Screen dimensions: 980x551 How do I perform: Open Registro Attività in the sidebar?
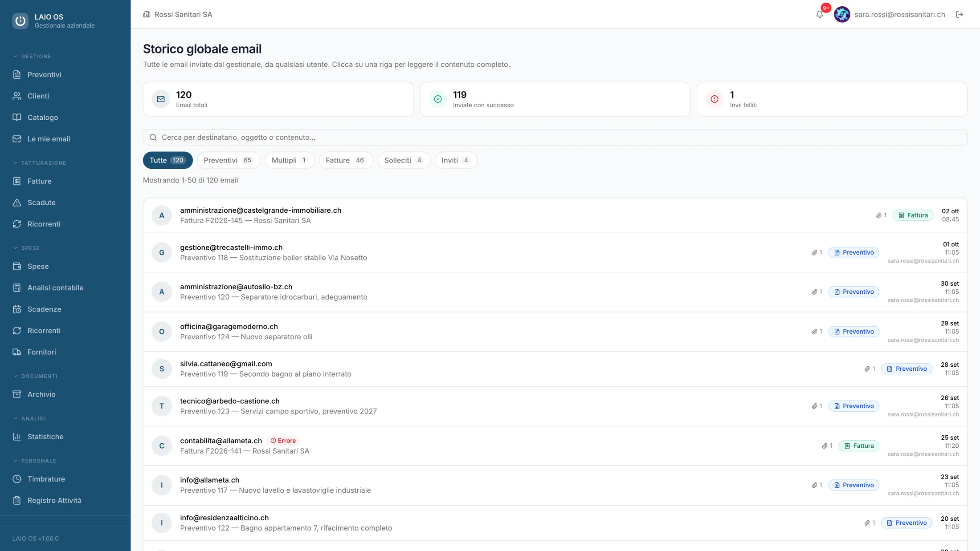(65, 500)
